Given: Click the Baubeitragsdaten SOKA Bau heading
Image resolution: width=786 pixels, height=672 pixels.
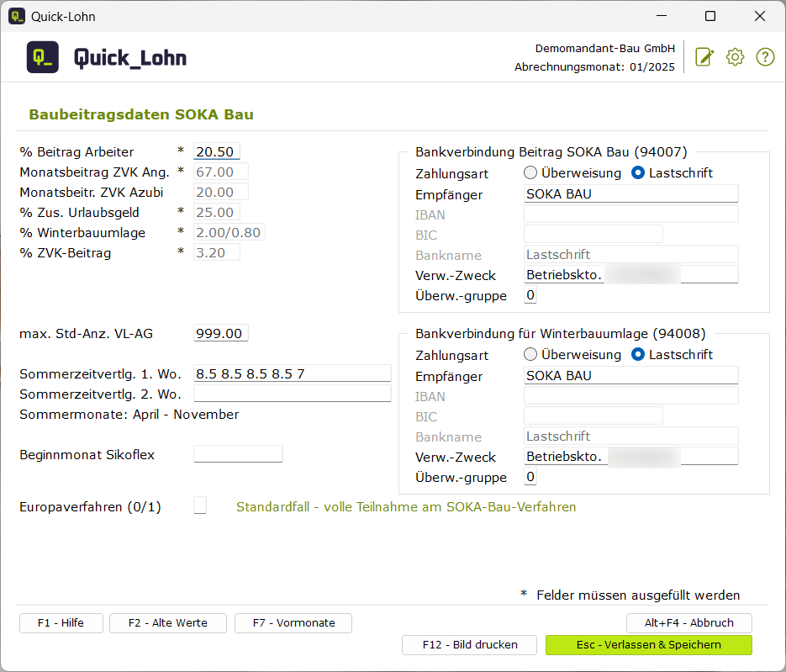Looking at the screenshot, I should tap(141, 114).
